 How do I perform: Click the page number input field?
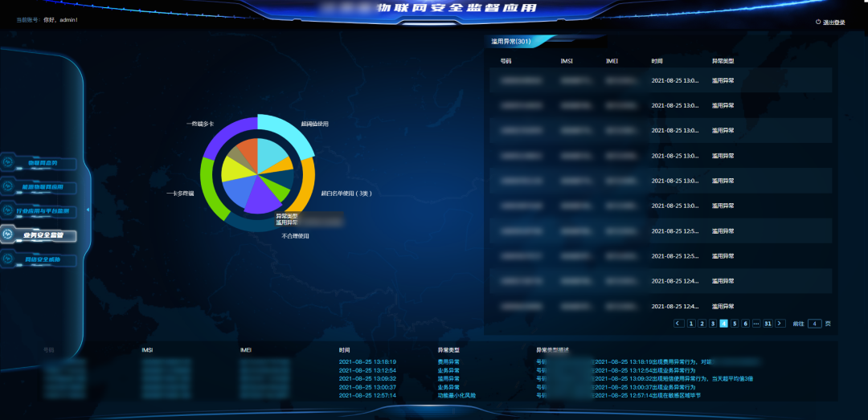click(814, 324)
